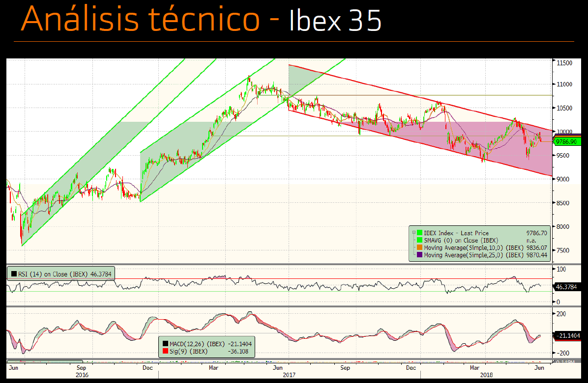Click the green SMAVG (0) legend swatch
Viewport: 588px width, 383px height.
coord(420,241)
